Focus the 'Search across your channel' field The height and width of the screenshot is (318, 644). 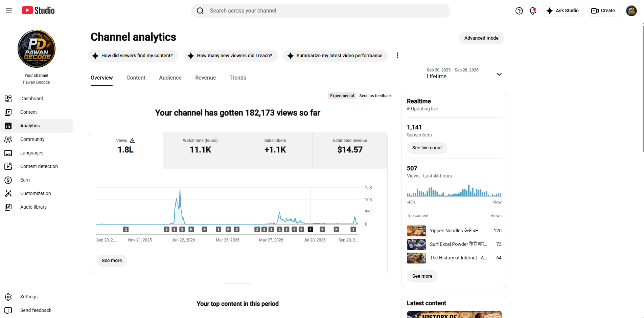click(x=321, y=11)
